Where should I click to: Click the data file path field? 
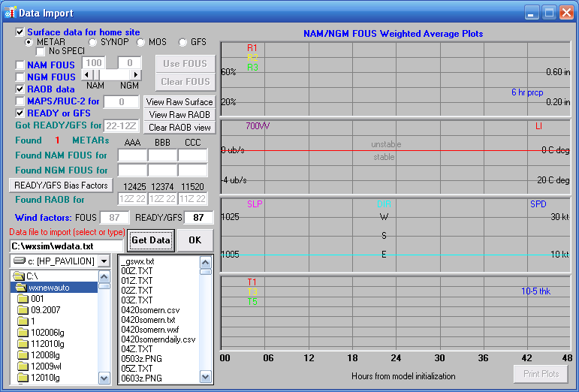tap(66, 246)
